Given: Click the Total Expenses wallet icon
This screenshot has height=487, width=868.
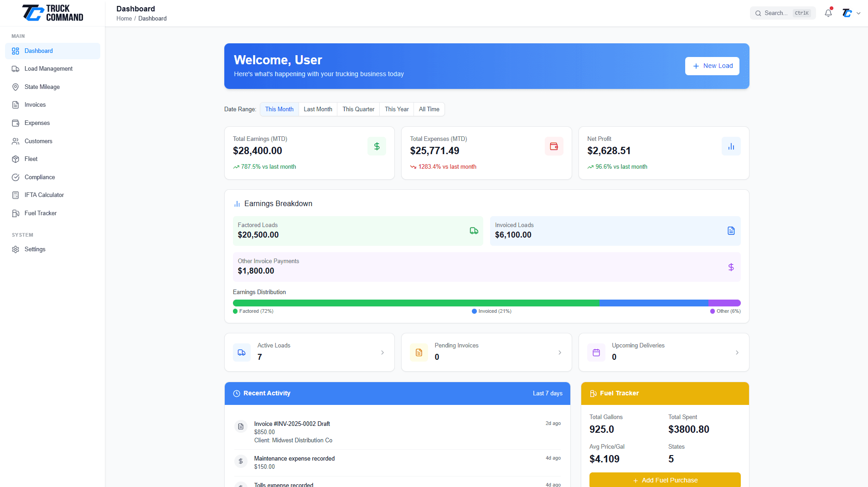Looking at the screenshot, I should point(554,146).
